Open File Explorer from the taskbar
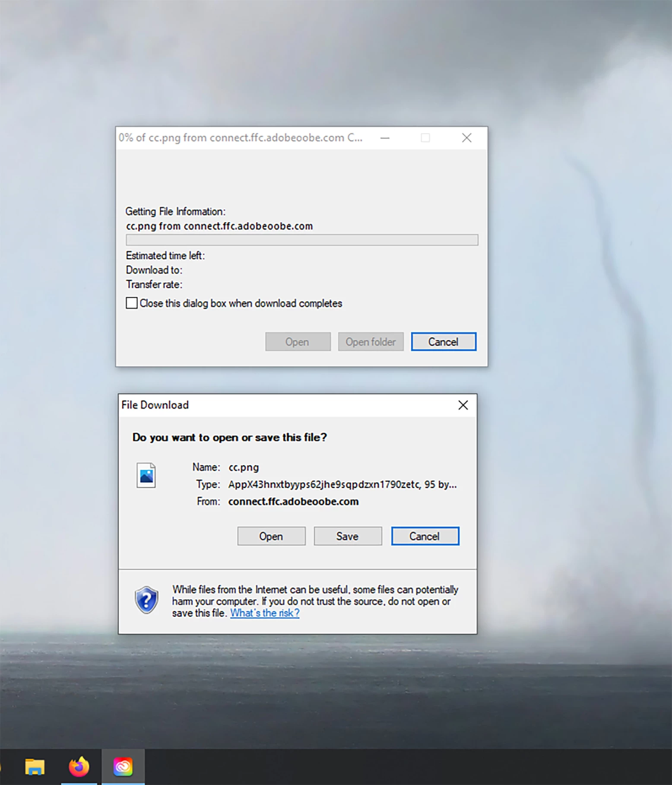The height and width of the screenshot is (785, 672). click(35, 767)
